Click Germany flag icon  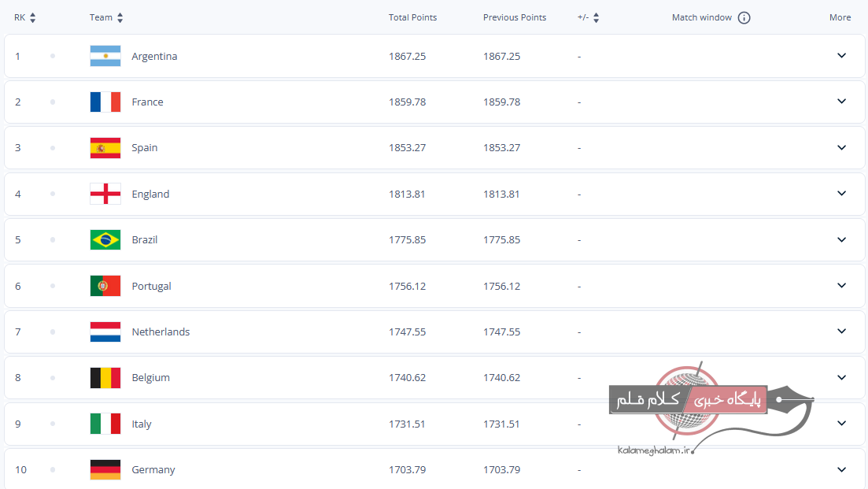105,469
